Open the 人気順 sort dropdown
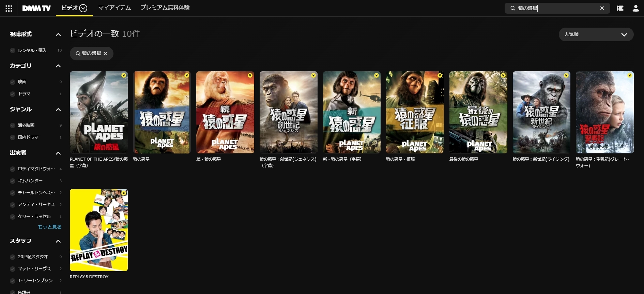The height and width of the screenshot is (294, 644). [x=596, y=34]
